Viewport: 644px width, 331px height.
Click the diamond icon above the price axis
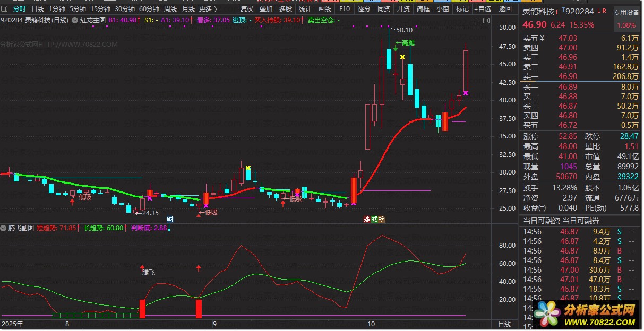tap(476, 20)
